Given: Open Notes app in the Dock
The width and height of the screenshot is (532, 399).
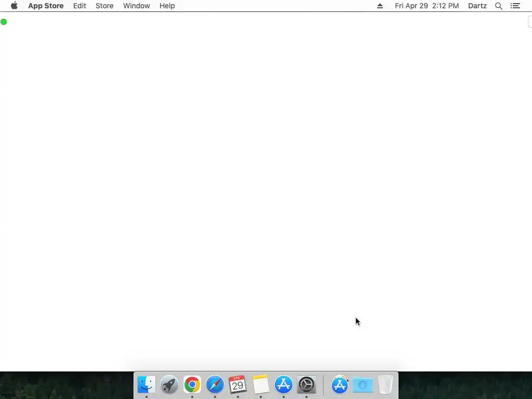Looking at the screenshot, I should [x=261, y=385].
